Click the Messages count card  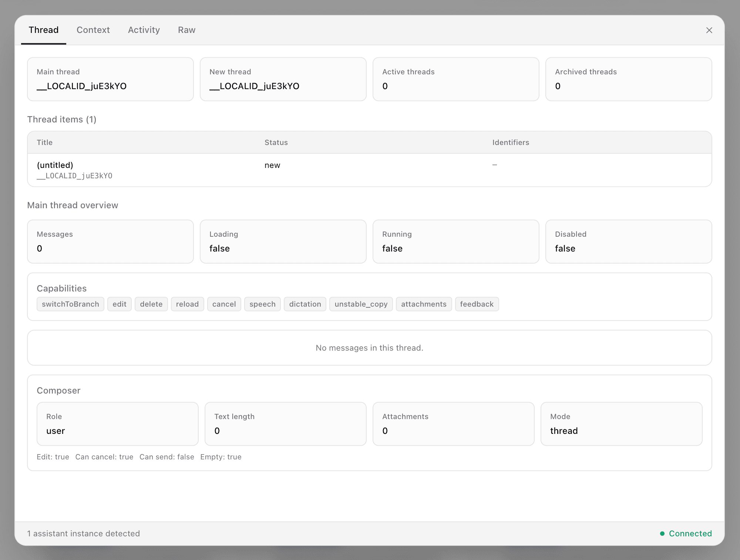point(110,242)
